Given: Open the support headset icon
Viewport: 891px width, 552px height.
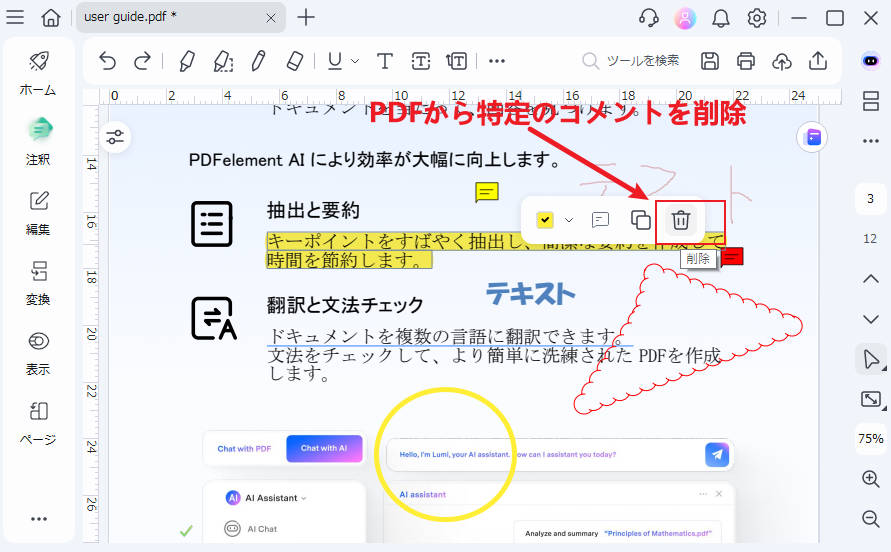Looking at the screenshot, I should click(648, 18).
